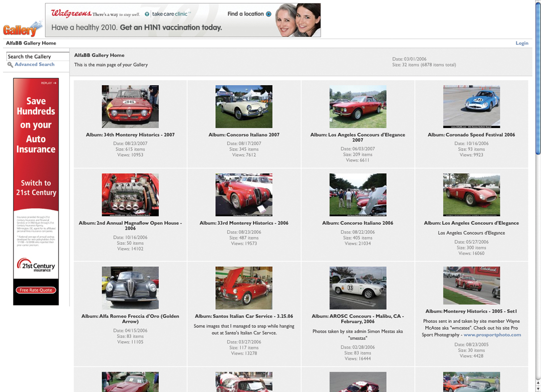
Task: Open the 34th Monterey Historics 2007 thumbnail
Action: tap(130, 106)
